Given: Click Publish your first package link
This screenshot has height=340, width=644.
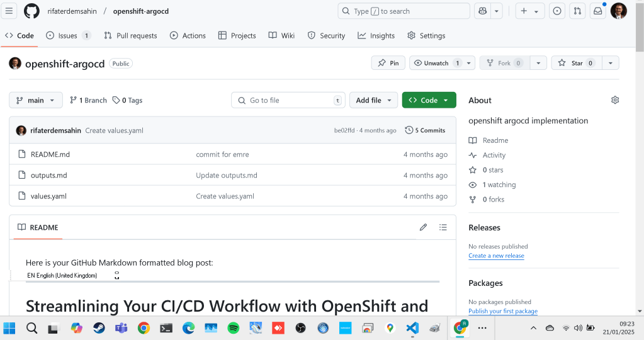Looking at the screenshot, I should [503, 311].
